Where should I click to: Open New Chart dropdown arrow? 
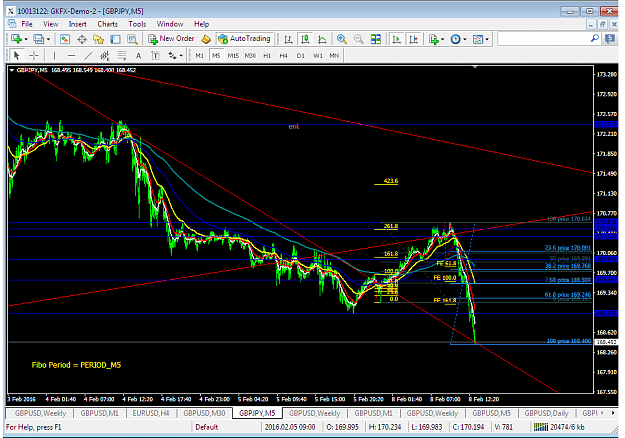(26, 39)
